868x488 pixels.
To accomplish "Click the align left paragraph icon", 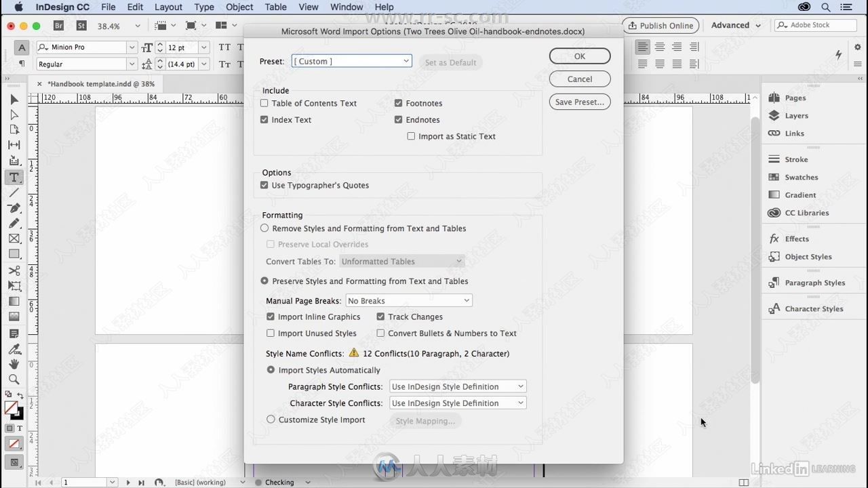I will [642, 47].
